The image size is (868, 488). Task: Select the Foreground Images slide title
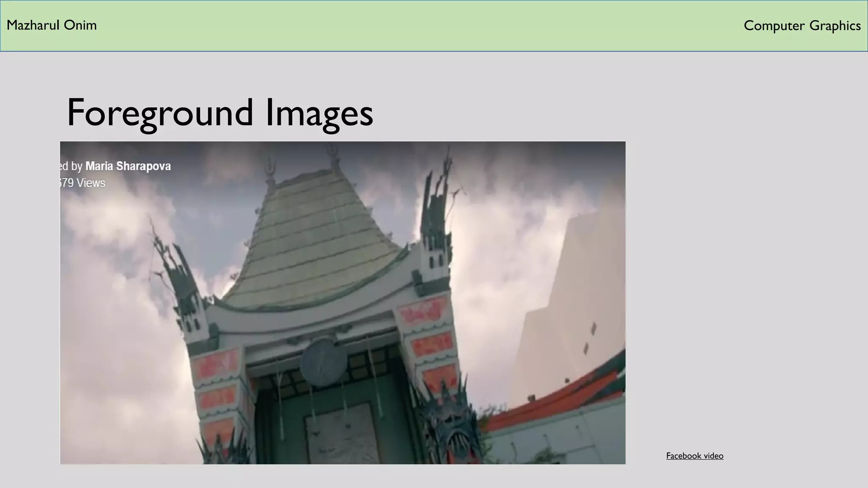tap(220, 112)
